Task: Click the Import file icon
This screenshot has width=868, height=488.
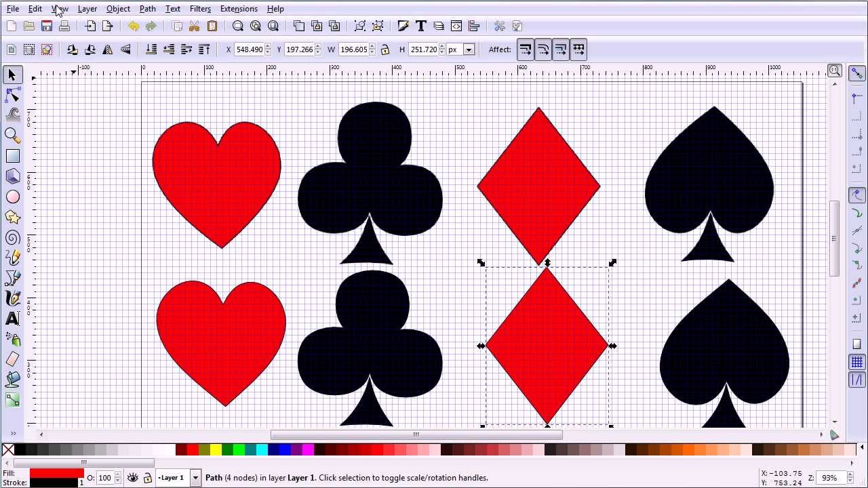Action: pos(90,26)
